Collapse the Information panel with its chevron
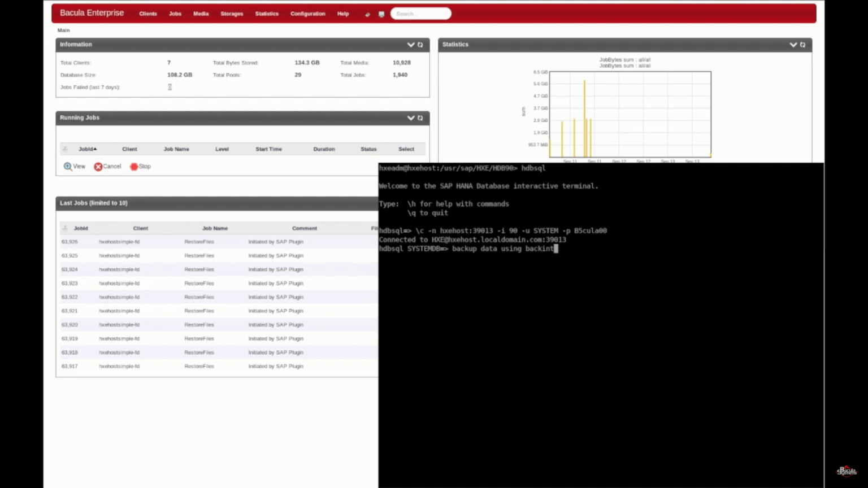This screenshot has height=488, width=868. (x=411, y=45)
